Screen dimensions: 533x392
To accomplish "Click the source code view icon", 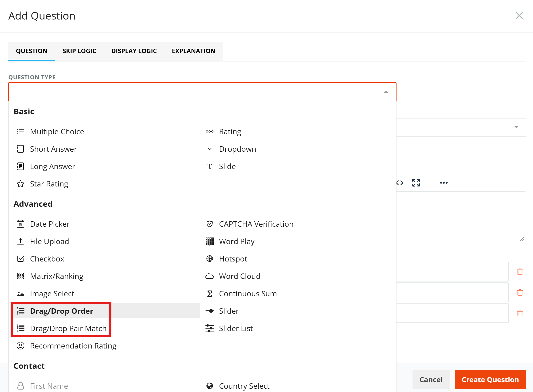I will point(400,183).
